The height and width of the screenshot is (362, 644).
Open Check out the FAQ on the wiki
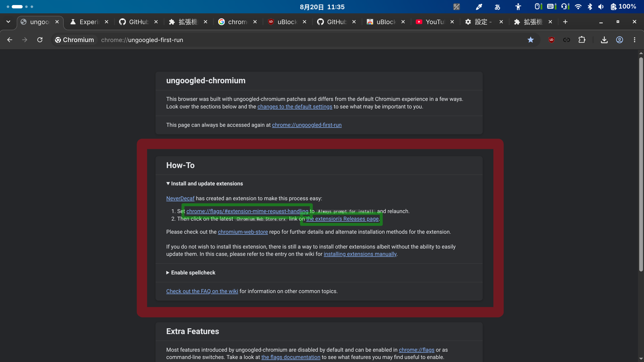tap(202, 291)
